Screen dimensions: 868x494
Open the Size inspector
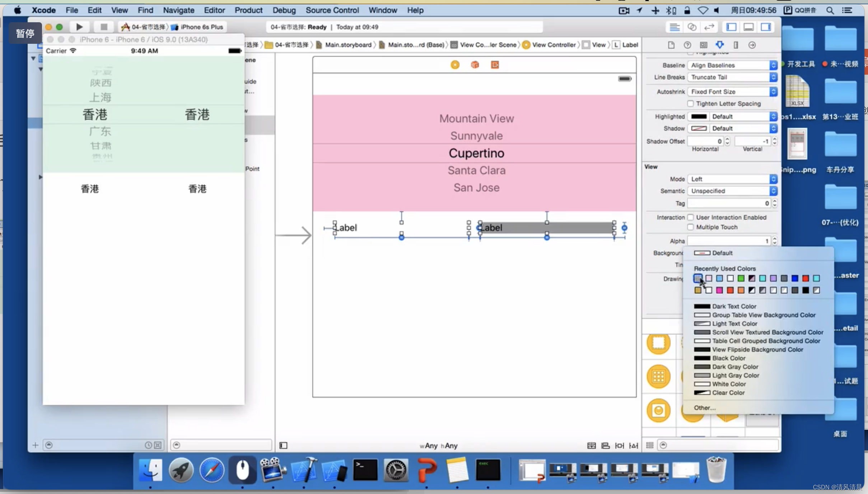[736, 45]
